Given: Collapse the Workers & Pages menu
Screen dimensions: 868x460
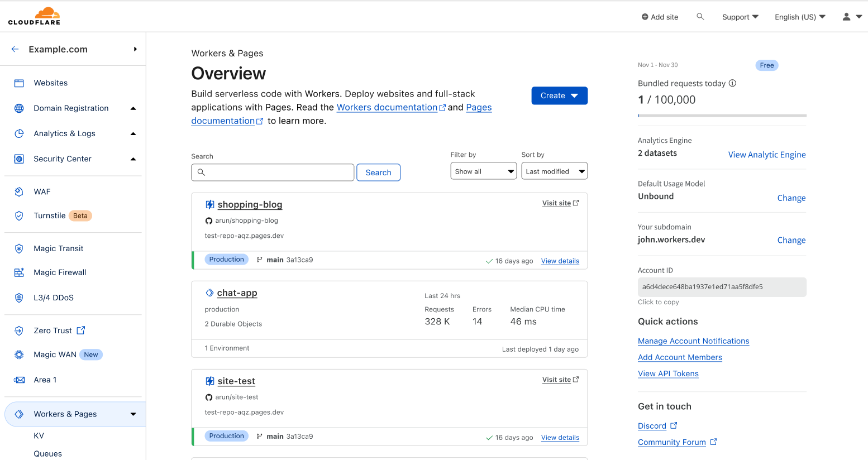Looking at the screenshot, I should click(133, 414).
